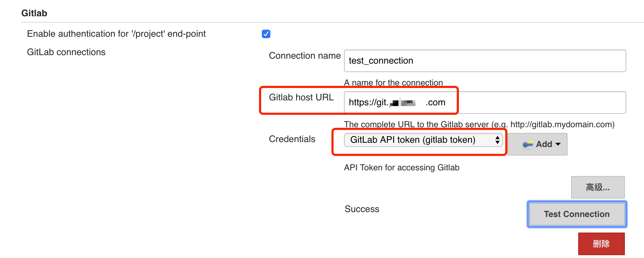The height and width of the screenshot is (258, 644).
Task: Expand the Add button caret arrow
Action: 558,144
